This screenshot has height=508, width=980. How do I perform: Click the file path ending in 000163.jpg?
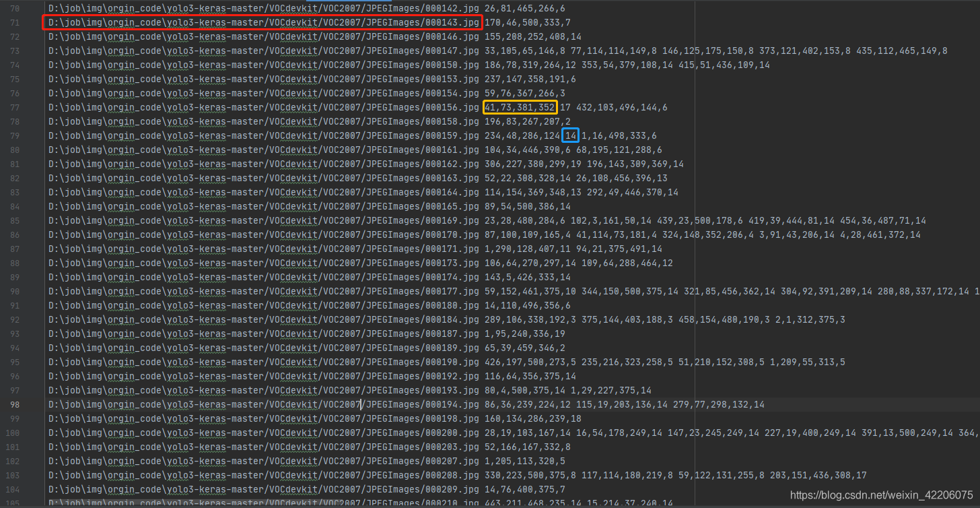coord(264,179)
